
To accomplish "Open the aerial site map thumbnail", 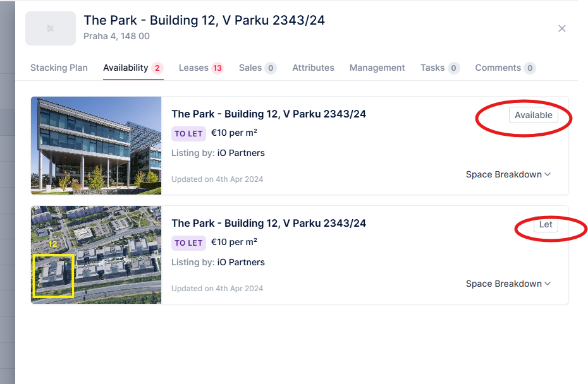I will click(96, 255).
